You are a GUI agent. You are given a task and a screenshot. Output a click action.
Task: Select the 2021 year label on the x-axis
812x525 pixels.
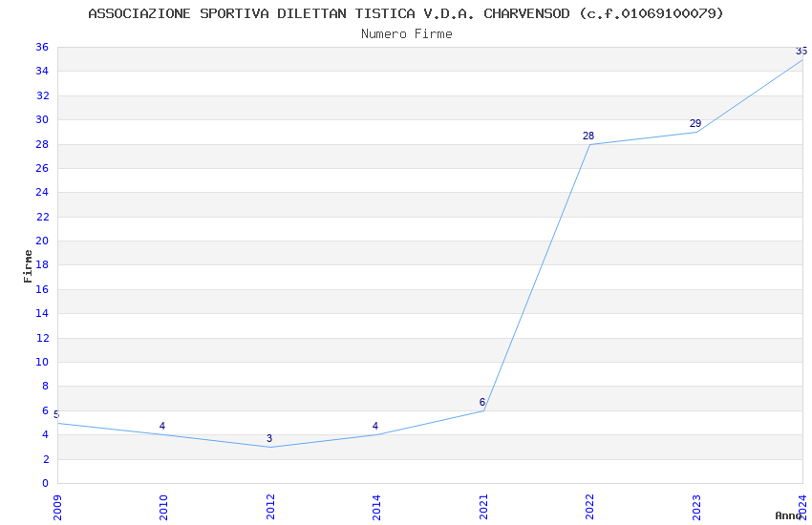click(483, 508)
